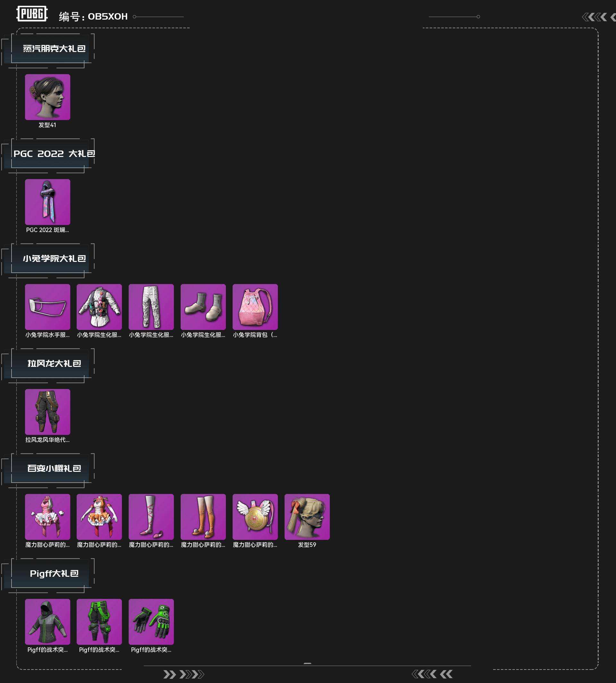Viewport: 616px width, 683px height.
Task: Choose the winged shield backpack icon
Action: 255,517
